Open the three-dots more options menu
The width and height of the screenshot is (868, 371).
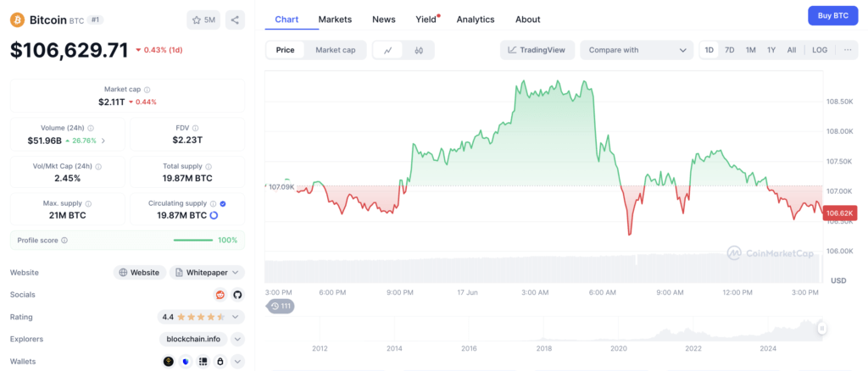848,50
